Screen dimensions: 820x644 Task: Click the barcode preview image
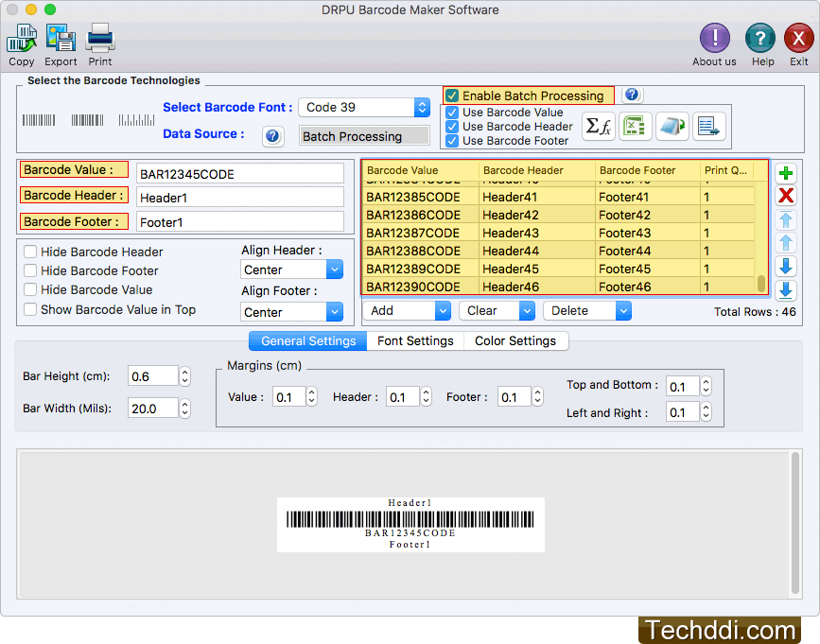click(410, 524)
